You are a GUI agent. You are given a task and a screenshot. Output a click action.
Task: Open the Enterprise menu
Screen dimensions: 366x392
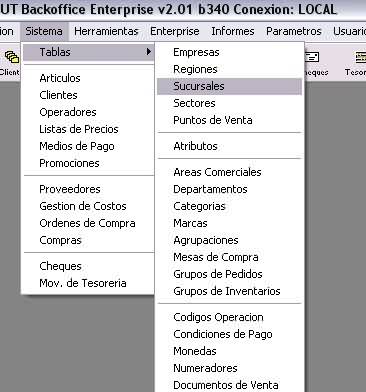point(175,31)
